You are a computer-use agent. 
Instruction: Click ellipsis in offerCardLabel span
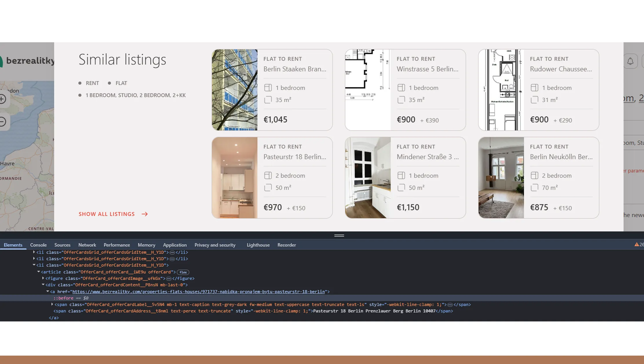pos(450,305)
